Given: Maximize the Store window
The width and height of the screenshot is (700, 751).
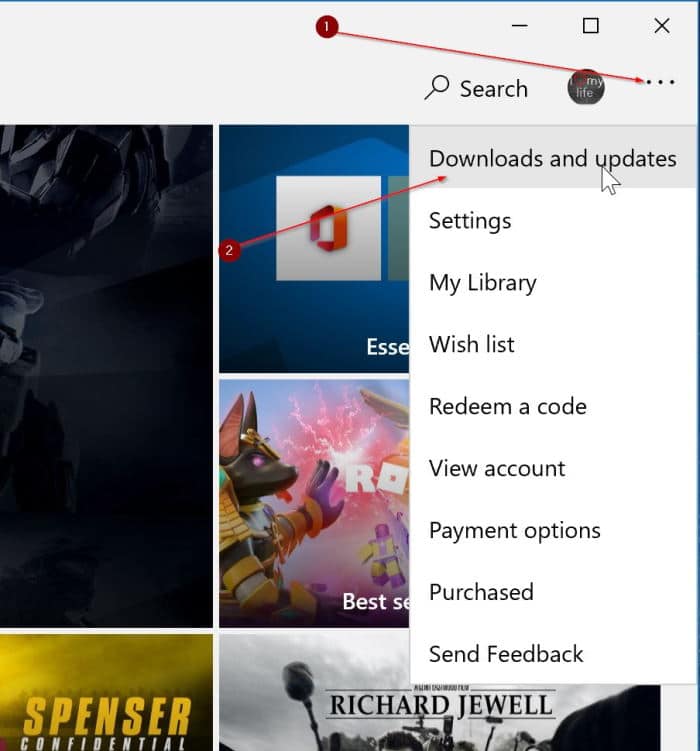Looking at the screenshot, I should (x=590, y=25).
